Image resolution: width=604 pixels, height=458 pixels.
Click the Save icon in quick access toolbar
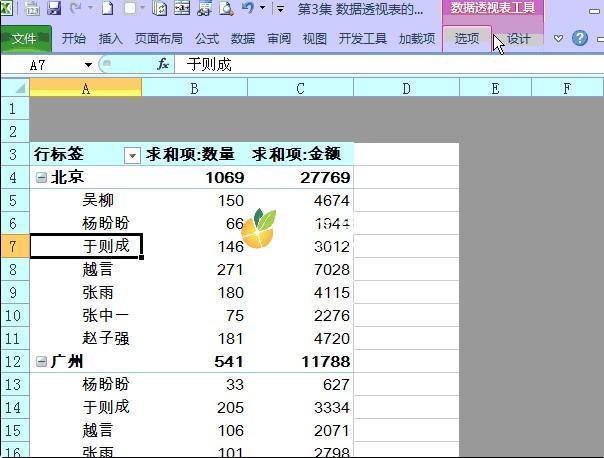(54, 9)
